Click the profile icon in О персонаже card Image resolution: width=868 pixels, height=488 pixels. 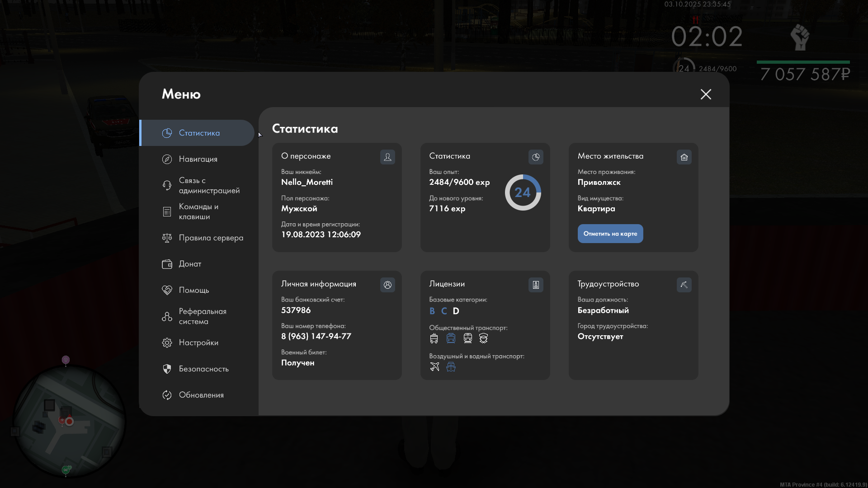click(x=387, y=157)
